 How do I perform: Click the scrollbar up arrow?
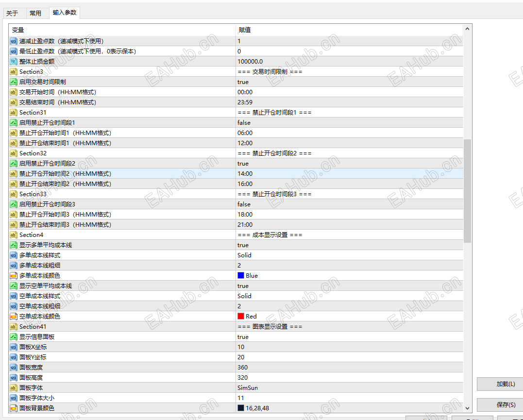pyautogui.click(x=467, y=29)
